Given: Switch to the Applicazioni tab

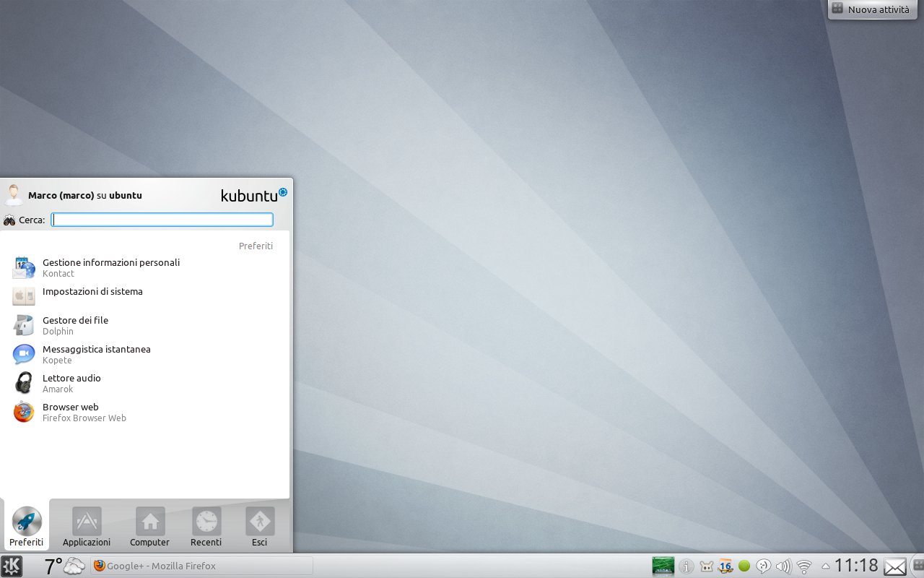Looking at the screenshot, I should click(87, 527).
